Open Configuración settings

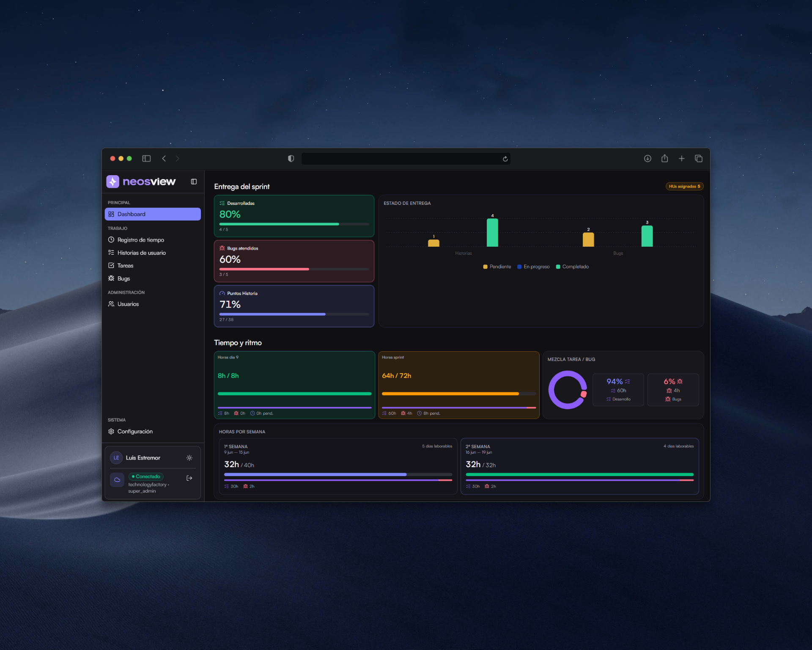[x=153, y=431]
